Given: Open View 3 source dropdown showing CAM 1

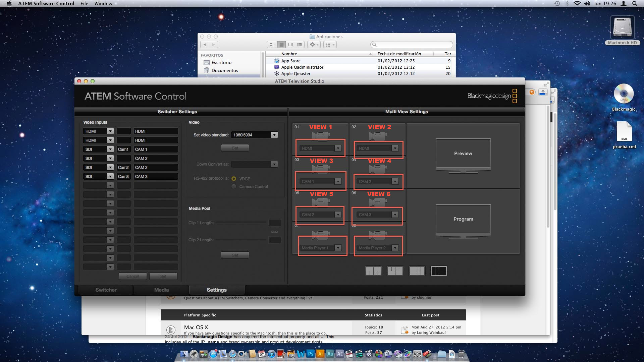Looking at the screenshot, I should click(321, 181).
